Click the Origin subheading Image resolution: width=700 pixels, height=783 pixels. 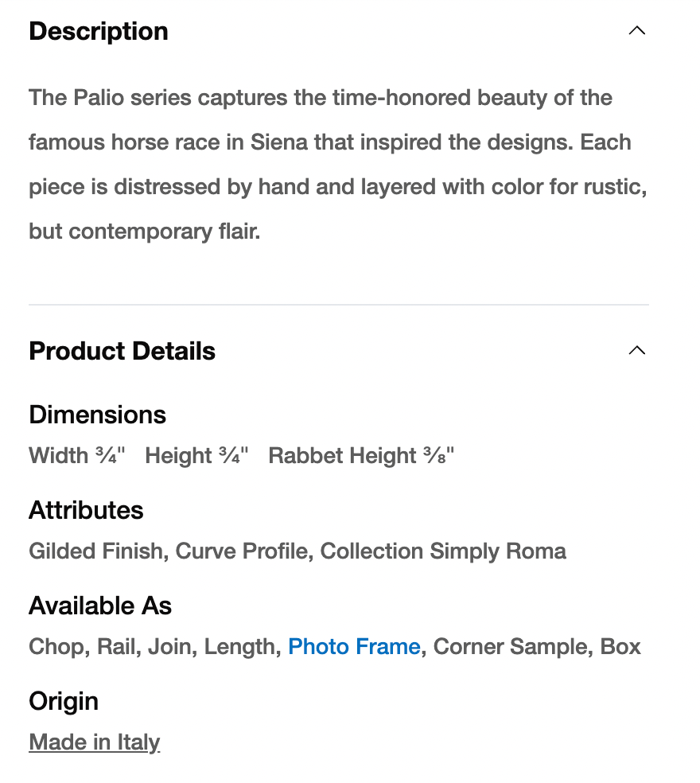(x=64, y=701)
